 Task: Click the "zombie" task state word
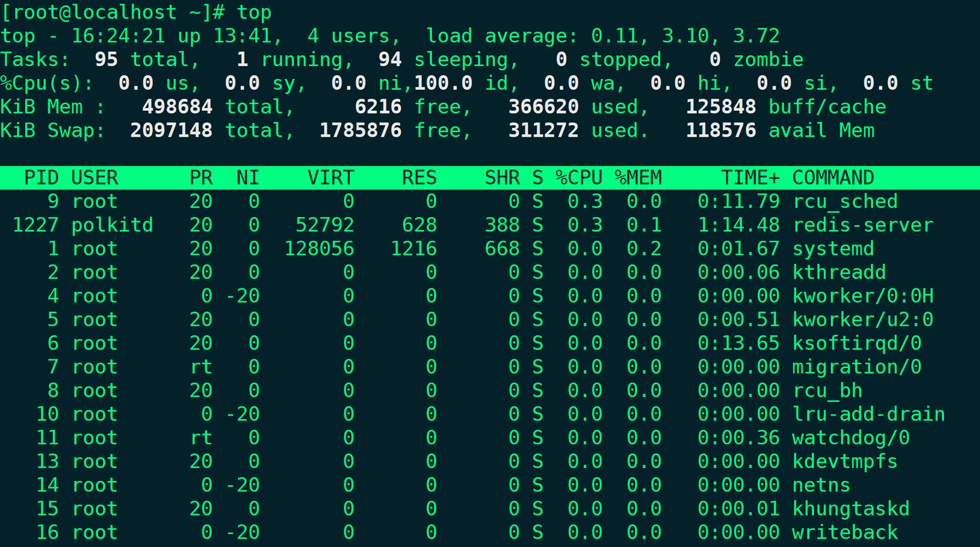(x=768, y=59)
